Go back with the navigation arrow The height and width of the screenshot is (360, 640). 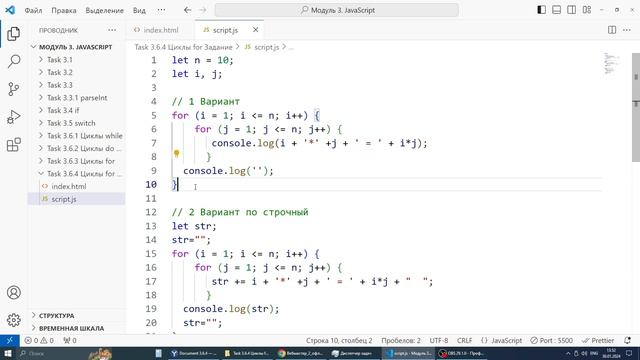tap(187, 10)
